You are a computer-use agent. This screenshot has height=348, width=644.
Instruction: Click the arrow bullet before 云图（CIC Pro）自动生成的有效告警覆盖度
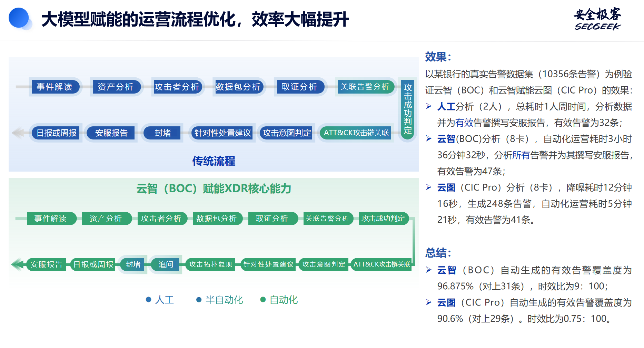(x=429, y=302)
